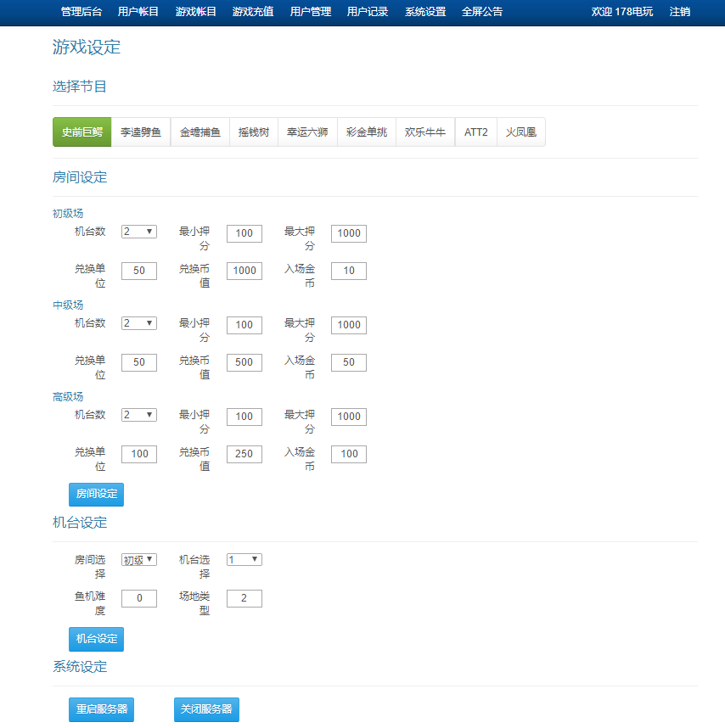This screenshot has width=725, height=728.
Task: Open 全屏公告 from the top menu
Action: 481,13
